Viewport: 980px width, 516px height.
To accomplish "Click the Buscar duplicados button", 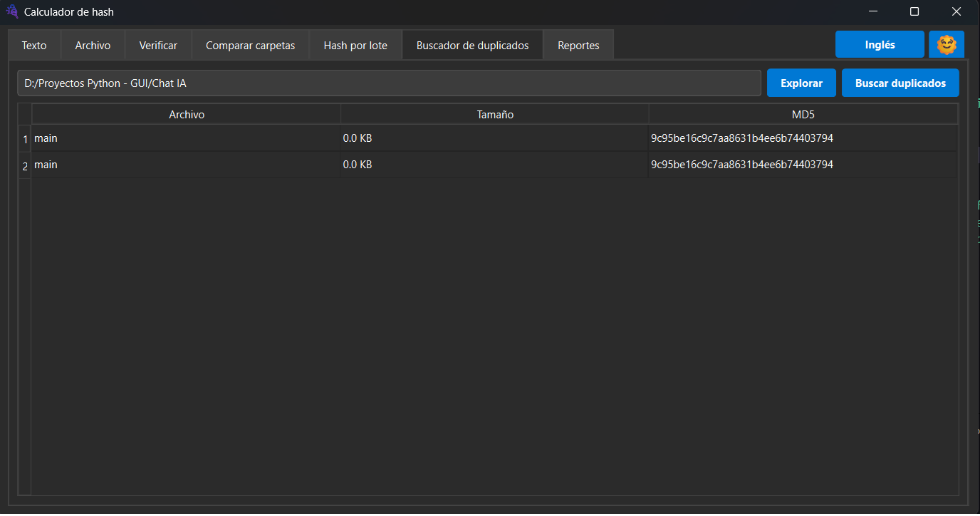I will pos(900,83).
